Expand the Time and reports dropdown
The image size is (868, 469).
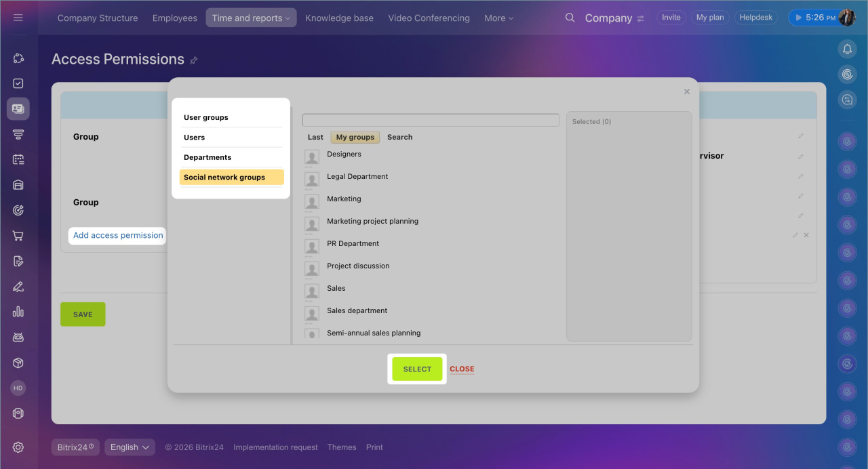tap(251, 18)
